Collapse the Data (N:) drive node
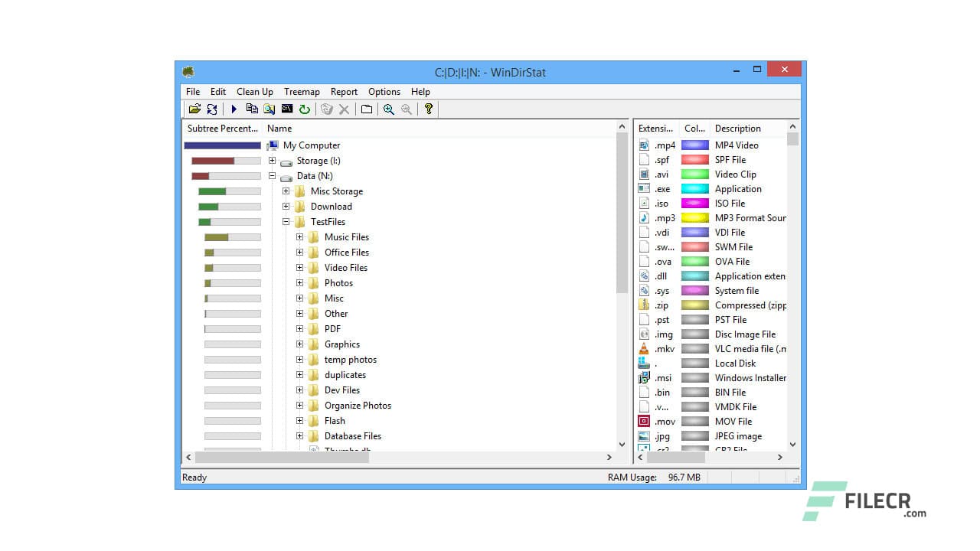 [272, 176]
